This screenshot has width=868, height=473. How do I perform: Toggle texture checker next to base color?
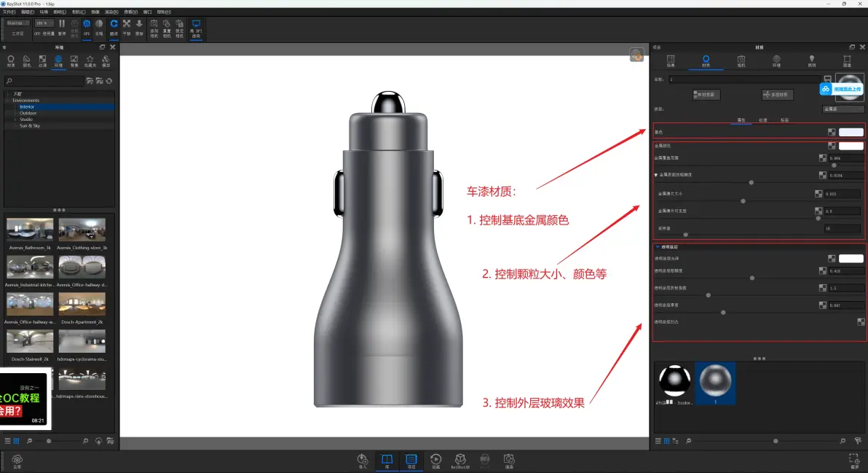point(832,132)
